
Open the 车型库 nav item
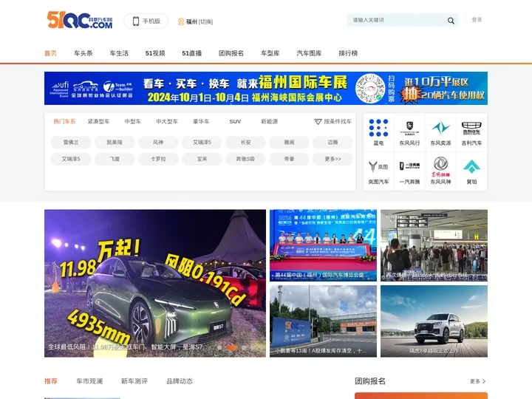(x=270, y=53)
